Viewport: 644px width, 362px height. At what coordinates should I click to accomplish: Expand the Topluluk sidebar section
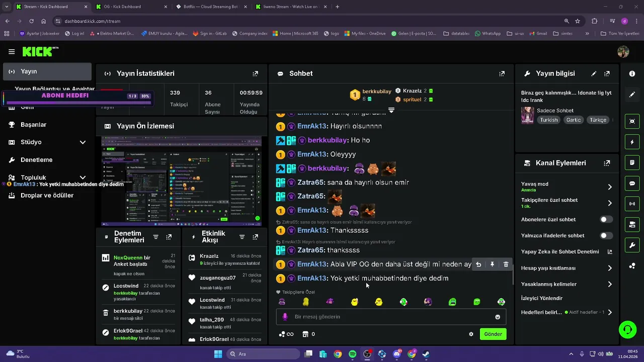tap(83, 177)
